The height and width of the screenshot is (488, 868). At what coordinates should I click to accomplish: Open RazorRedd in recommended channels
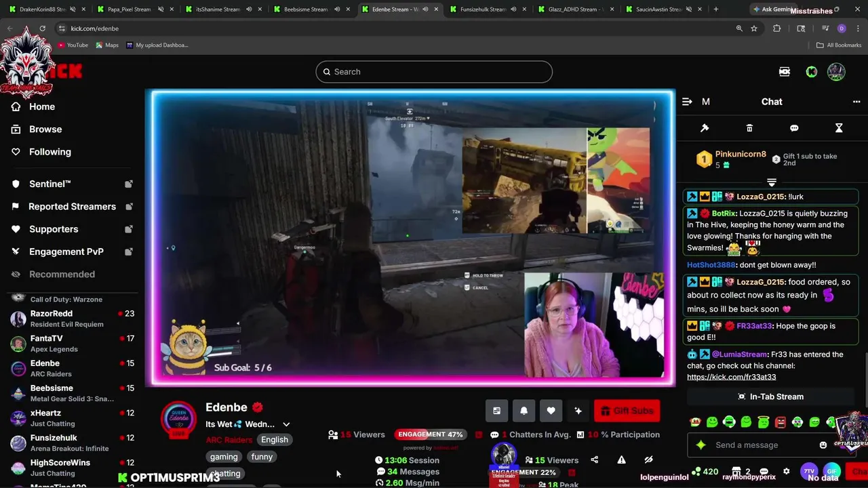coord(72,319)
